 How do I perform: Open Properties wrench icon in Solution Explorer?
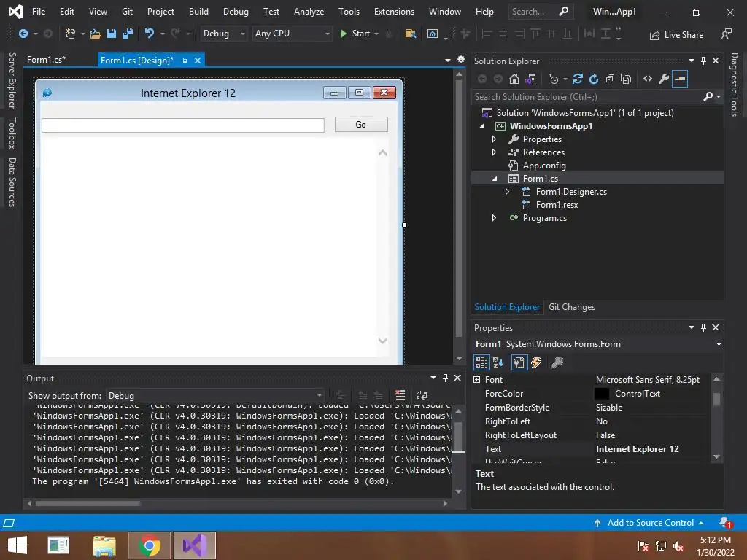664,79
